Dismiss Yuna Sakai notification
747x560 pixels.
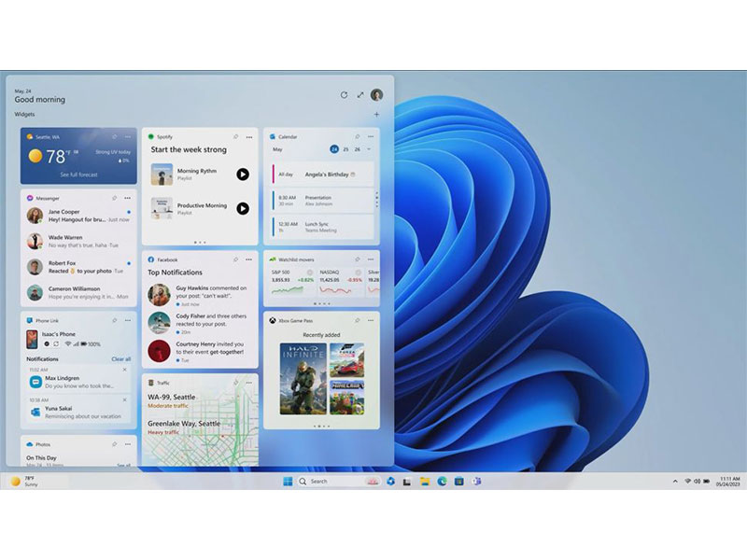125,400
